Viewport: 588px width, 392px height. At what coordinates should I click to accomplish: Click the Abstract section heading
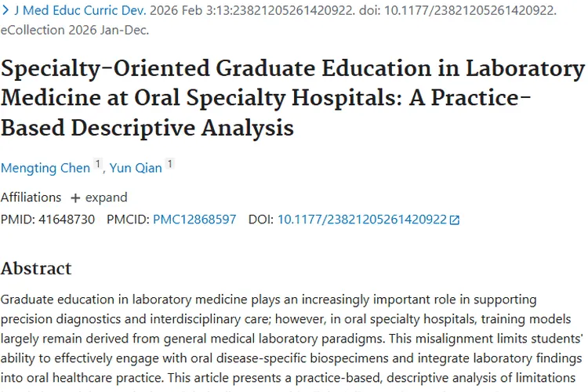(x=36, y=268)
